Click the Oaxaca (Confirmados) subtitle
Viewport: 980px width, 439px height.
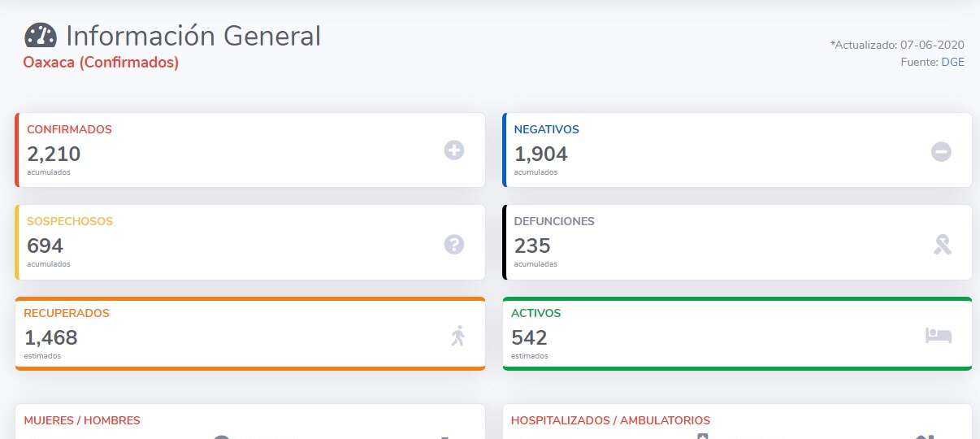pyautogui.click(x=101, y=63)
